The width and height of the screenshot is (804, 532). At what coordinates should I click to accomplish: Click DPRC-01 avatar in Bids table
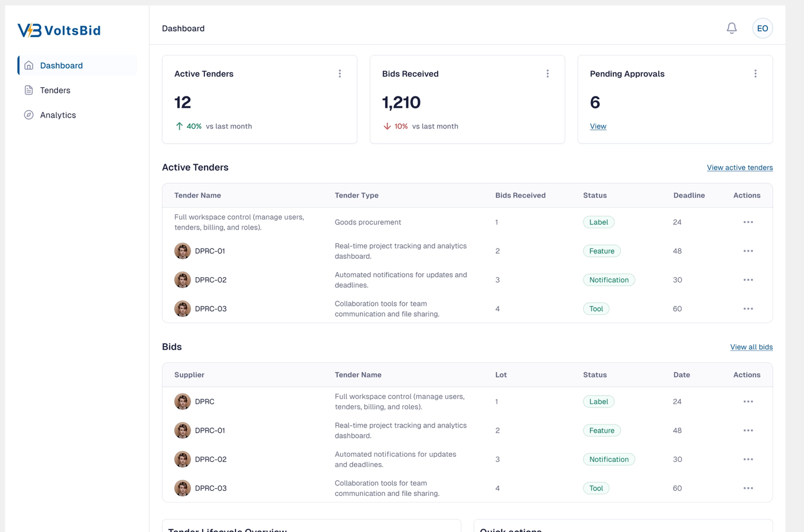(183, 430)
